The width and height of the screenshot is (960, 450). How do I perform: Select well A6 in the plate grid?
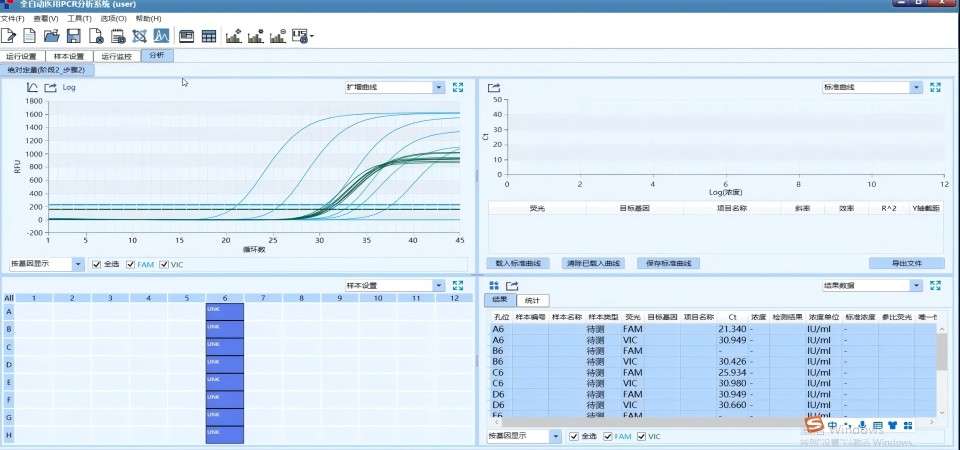(224, 312)
